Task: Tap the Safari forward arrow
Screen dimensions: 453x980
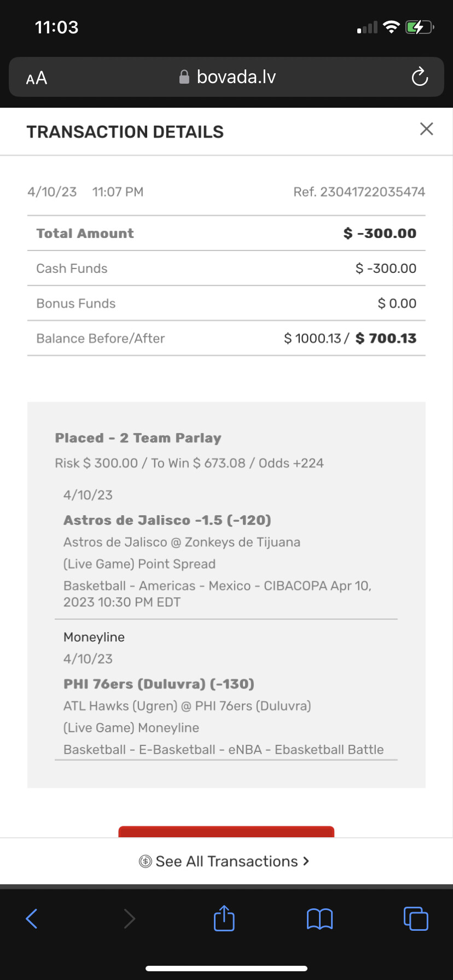Action: click(129, 919)
